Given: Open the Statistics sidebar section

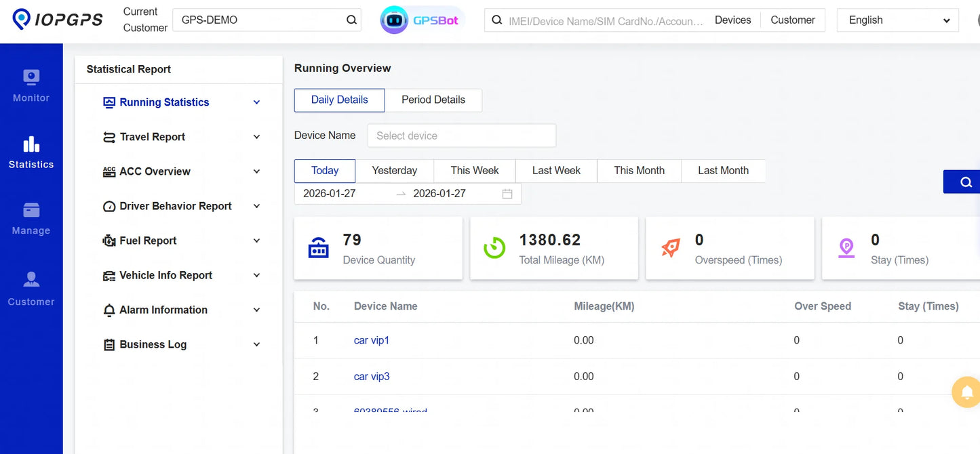Looking at the screenshot, I should pos(31,152).
